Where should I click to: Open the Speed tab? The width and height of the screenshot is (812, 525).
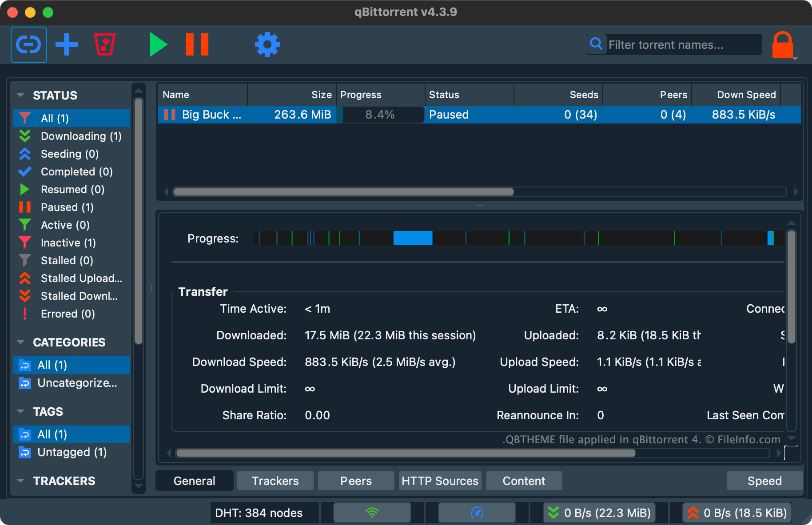[x=764, y=481]
